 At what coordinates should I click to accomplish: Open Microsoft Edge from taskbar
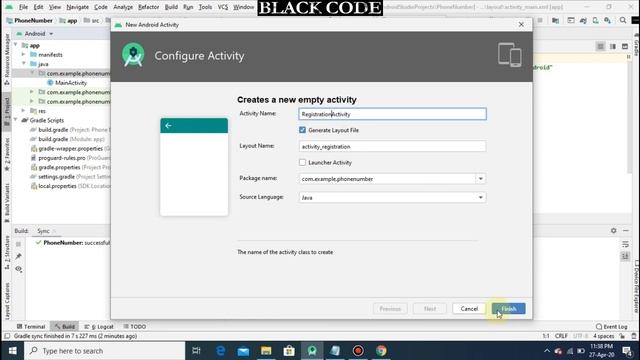pyautogui.click(x=220, y=351)
